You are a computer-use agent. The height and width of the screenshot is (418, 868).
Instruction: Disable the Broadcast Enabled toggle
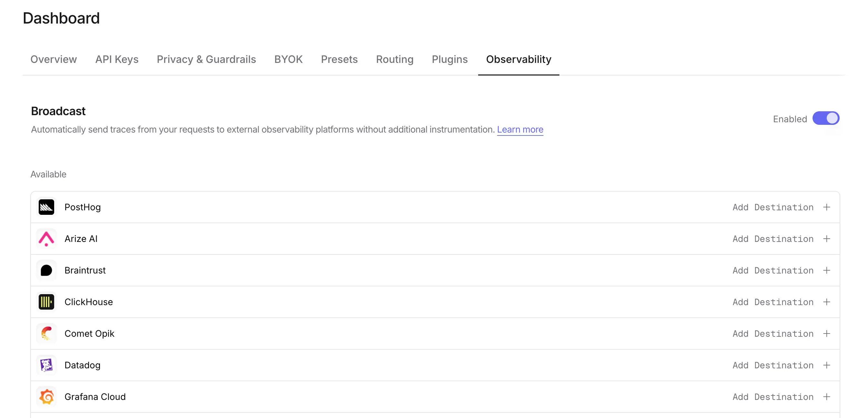click(825, 118)
